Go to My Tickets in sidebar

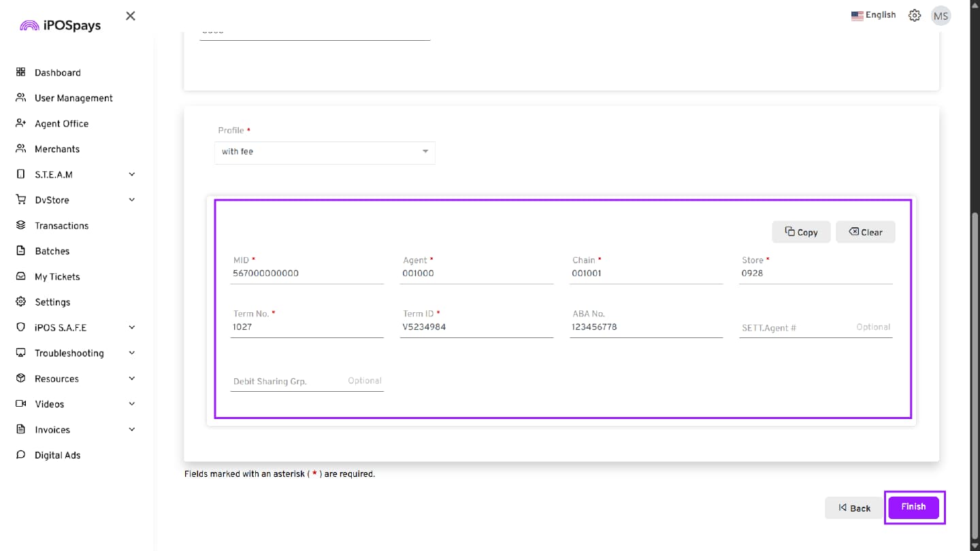tap(57, 277)
